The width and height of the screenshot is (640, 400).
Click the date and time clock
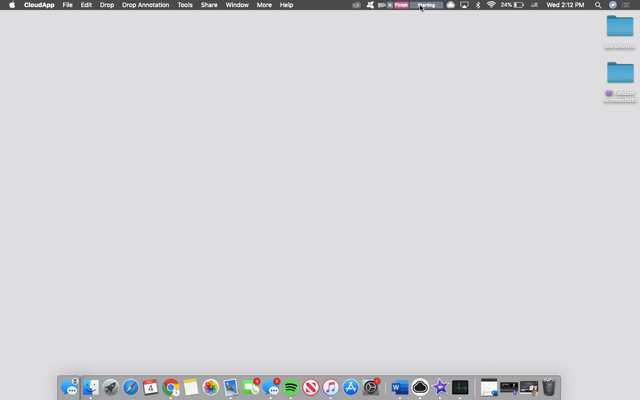(x=565, y=5)
